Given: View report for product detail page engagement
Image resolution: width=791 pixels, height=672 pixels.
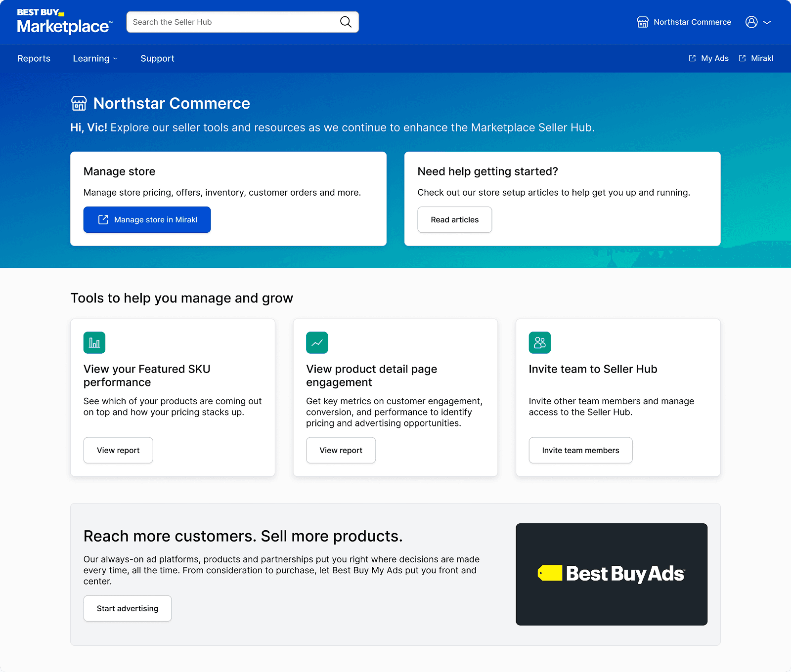Looking at the screenshot, I should (341, 450).
